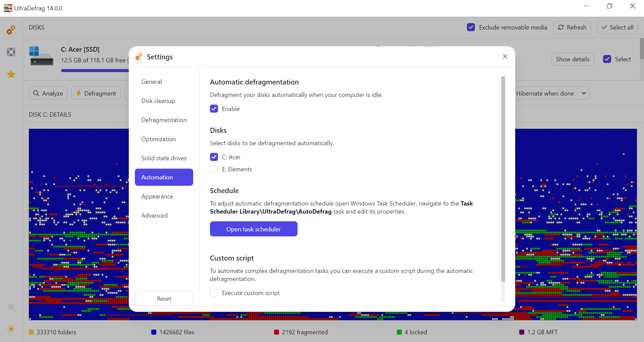
Task: Click the folders yellow legend swatch
Action: (x=32, y=332)
